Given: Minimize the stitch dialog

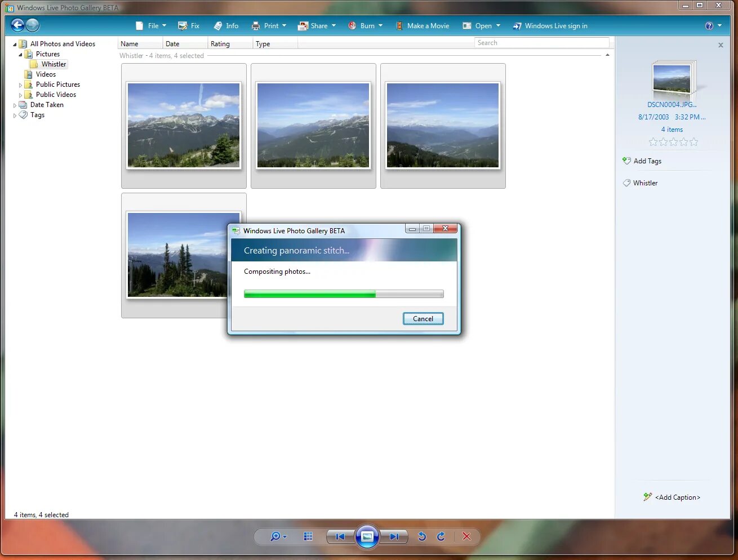Looking at the screenshot, I should pos(412,229).
